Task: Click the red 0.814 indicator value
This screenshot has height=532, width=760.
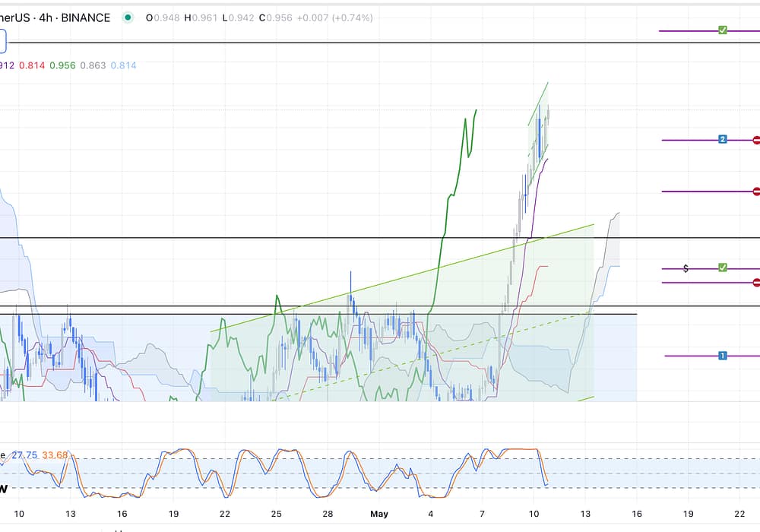Action: tap(31, 66)
